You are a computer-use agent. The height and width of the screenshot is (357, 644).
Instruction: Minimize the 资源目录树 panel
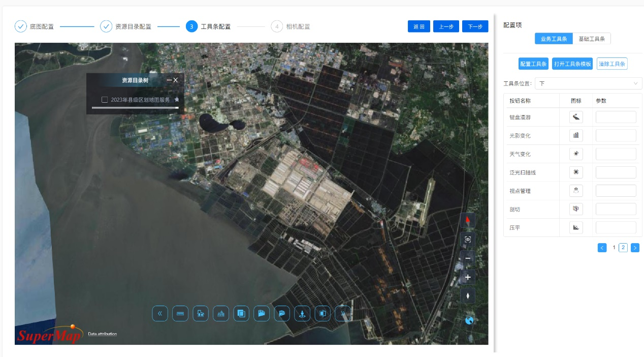(169, 80)
